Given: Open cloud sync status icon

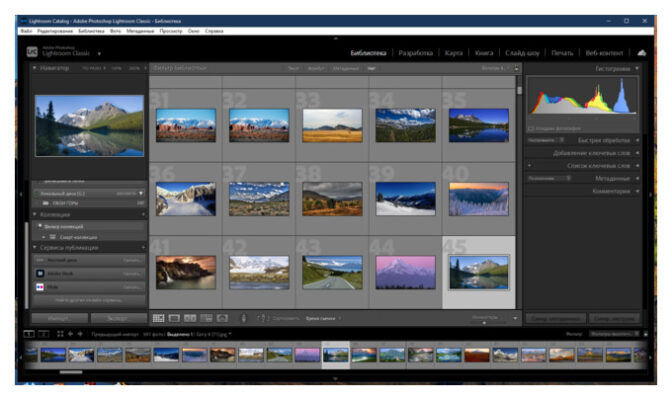Looking at the screenshot, I should (642, 53).
